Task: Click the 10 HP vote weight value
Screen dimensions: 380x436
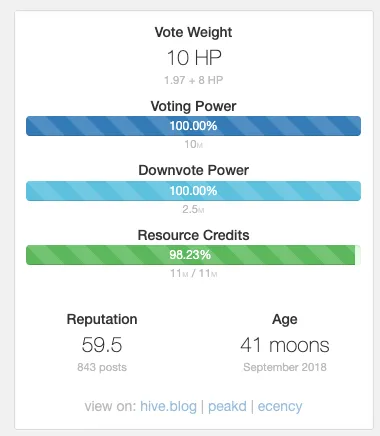Action: click(x=194, y=58)
